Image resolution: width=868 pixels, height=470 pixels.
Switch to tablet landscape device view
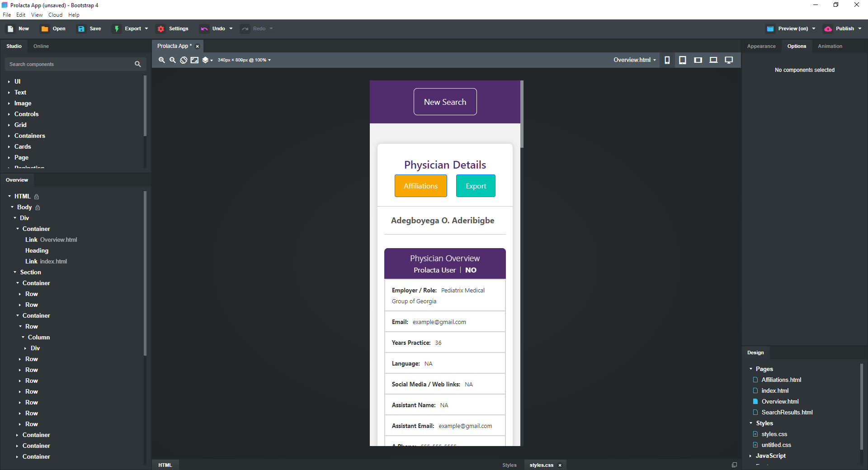698,60
